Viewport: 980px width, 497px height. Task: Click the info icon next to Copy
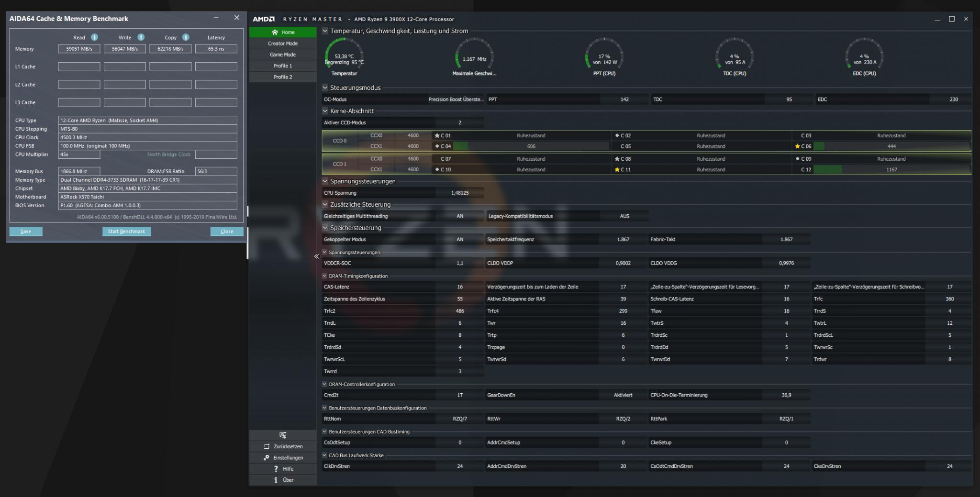click(186, 37)
